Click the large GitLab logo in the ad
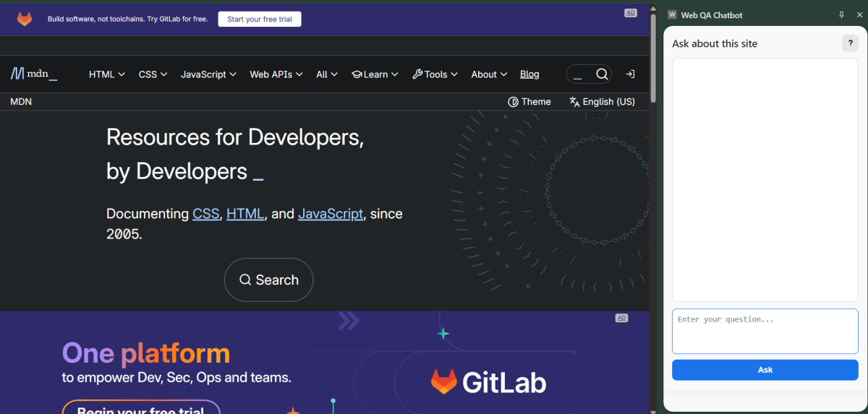This screenshot has height=414, width=868. [488, 381]
